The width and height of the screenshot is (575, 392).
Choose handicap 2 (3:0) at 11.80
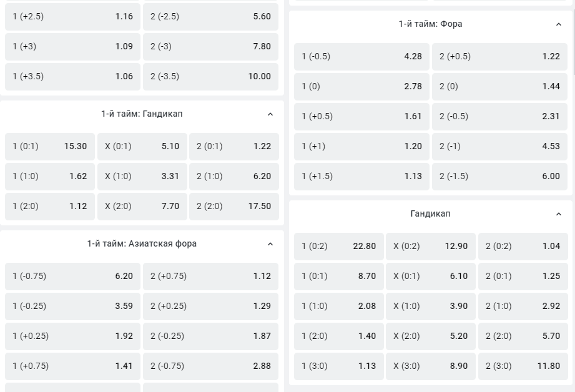click(523, 366)
